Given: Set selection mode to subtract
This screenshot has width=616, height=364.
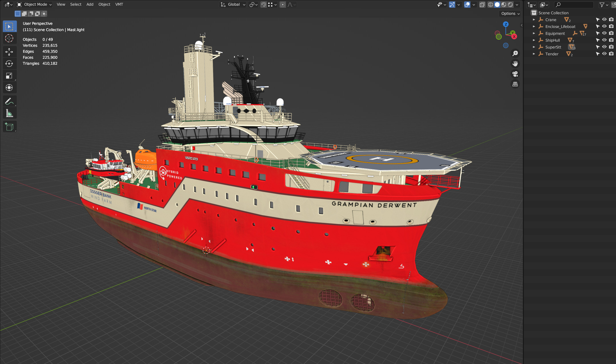Looking at the screenshot, I should pos(31,13).
